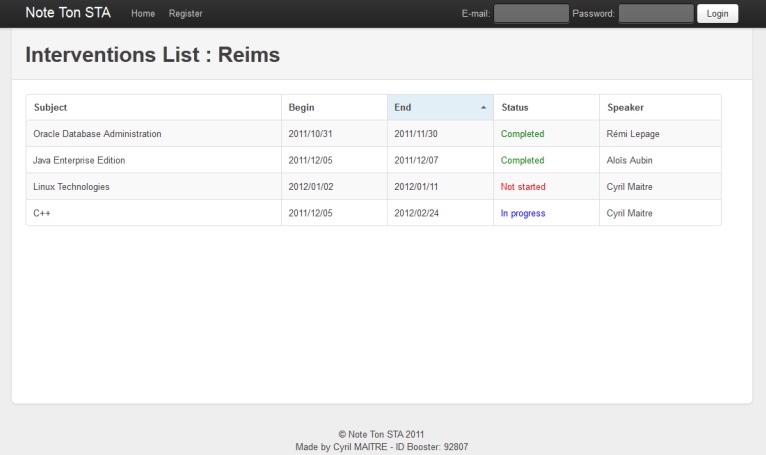Click the In progress status
The width and height of the screenshot is (766, 455).
[523, 213]
